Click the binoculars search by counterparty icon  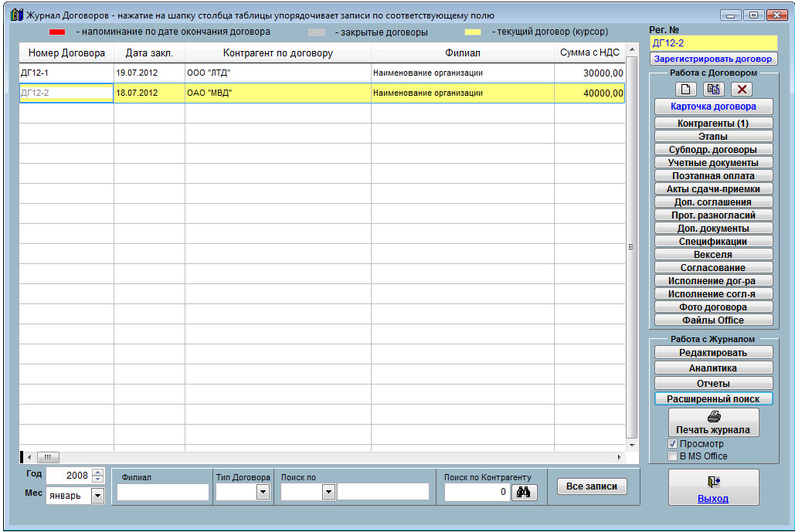[524, 492]
